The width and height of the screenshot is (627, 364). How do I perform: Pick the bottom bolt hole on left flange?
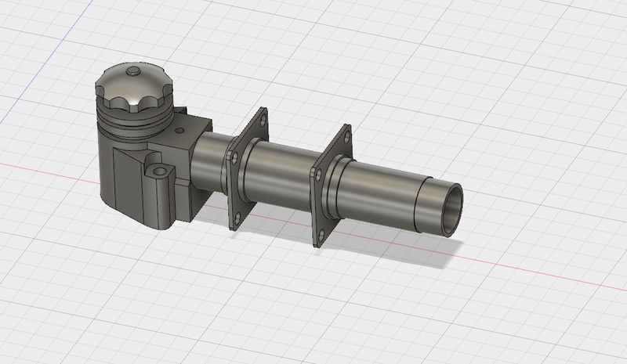(x=236, y=218)
